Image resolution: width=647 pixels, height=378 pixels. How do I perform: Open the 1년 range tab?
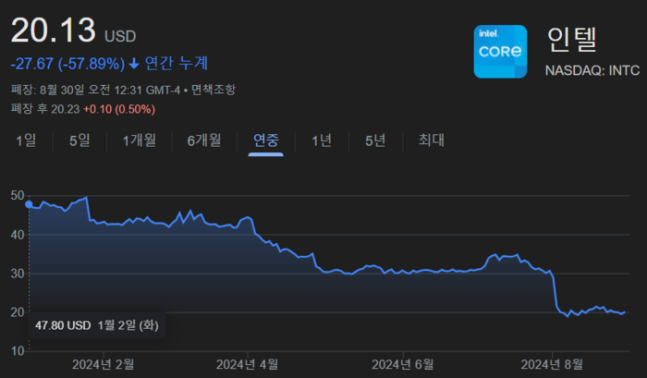click(x=321, y=141)
